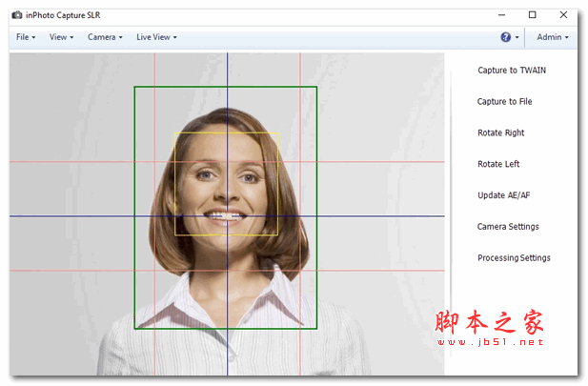
Task: Open Camera Settings
Action: point(508,227)
